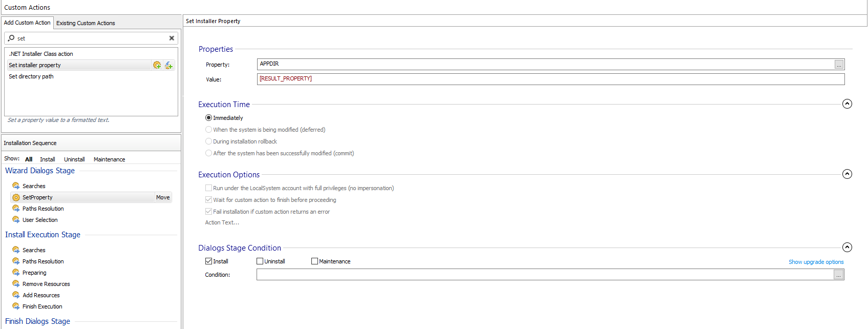Click into the Value input field

coord(550,79)
